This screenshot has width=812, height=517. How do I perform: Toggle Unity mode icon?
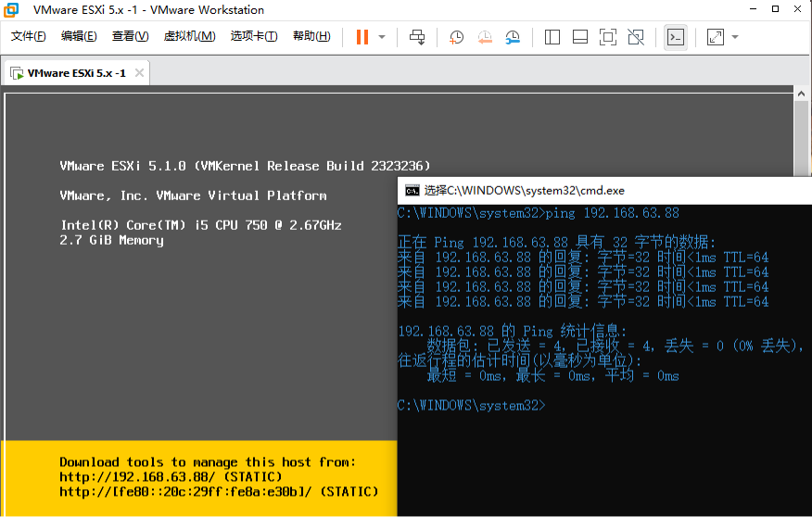pyautogui.click(x=636, y=37)
